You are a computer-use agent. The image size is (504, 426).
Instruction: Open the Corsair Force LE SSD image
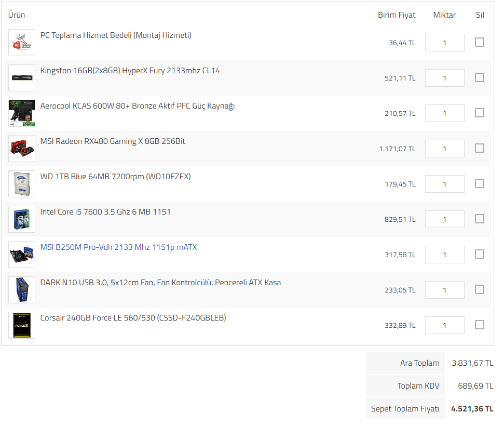click(22, 325)
